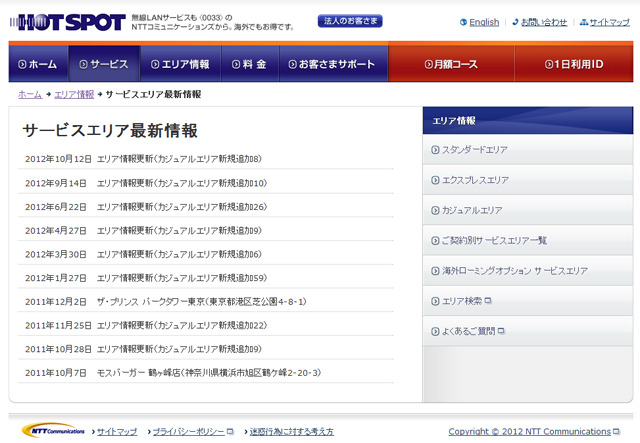Click the HOTSPOT logo
640x443 pixels.
68,22
